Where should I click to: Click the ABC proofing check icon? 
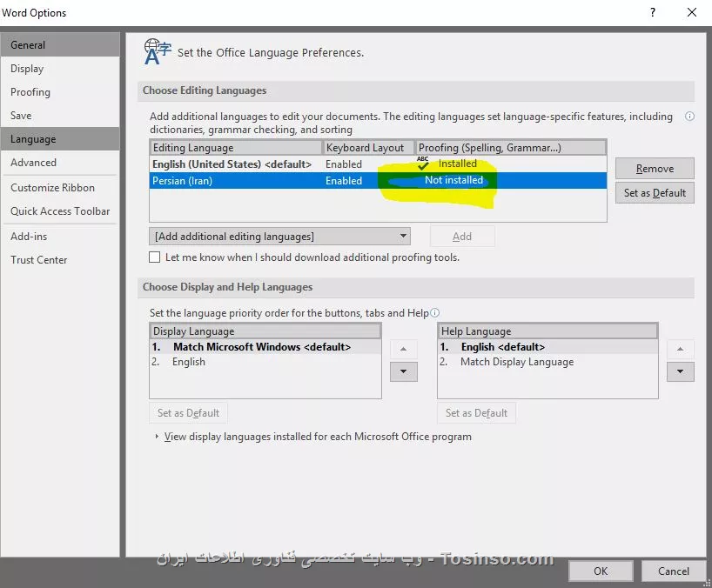click(x=423, y=163)
